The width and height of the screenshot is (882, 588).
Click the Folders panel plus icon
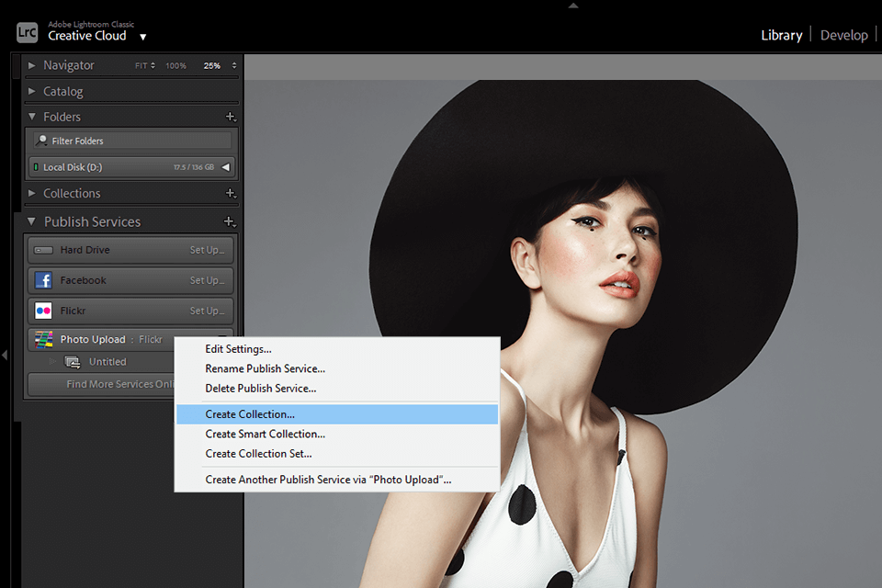click(x=231, y=117)
